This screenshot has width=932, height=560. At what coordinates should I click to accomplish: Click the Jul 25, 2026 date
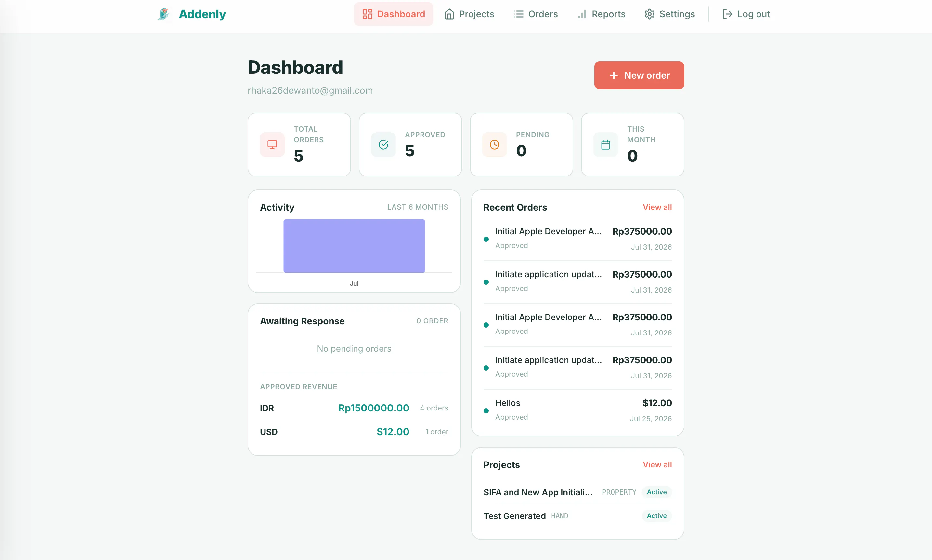(x=651, y=419)
